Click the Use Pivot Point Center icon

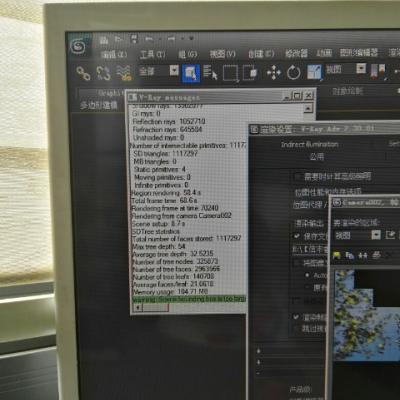tap(378, 71)
